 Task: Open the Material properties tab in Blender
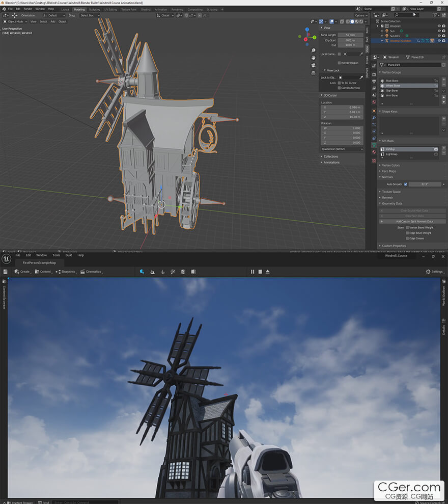tap(374, 152)
